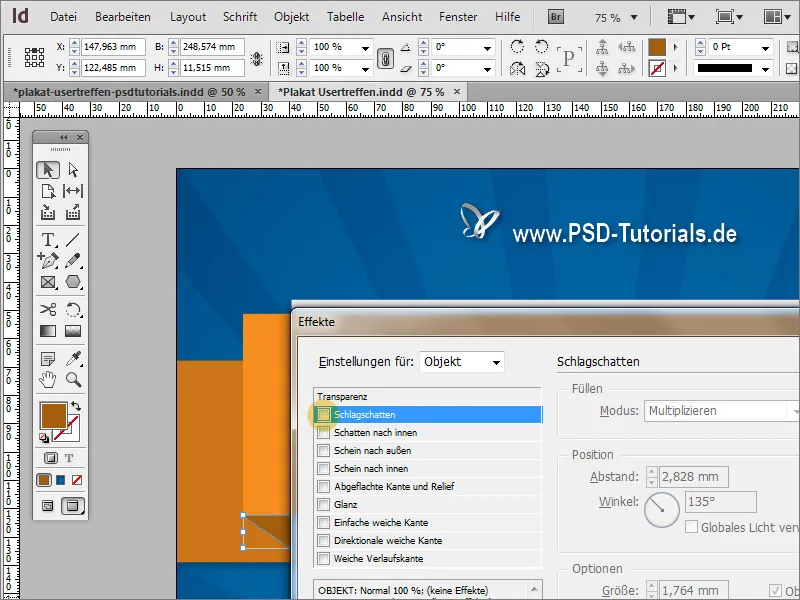Collapse the tools panel with double arrows
Image resolution: width=800 pixels, height=600 pixels.
point(63,137)
